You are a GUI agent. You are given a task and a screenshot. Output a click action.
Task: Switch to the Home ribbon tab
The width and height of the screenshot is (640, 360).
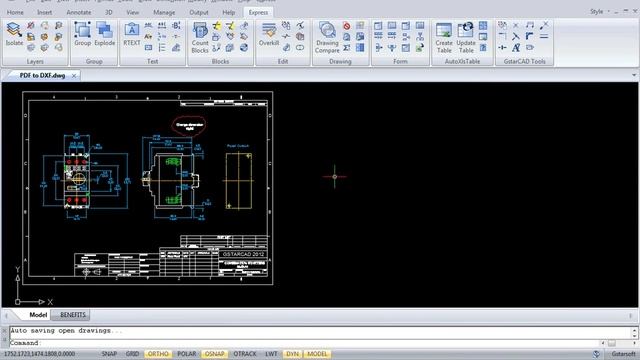click(15, 12)
